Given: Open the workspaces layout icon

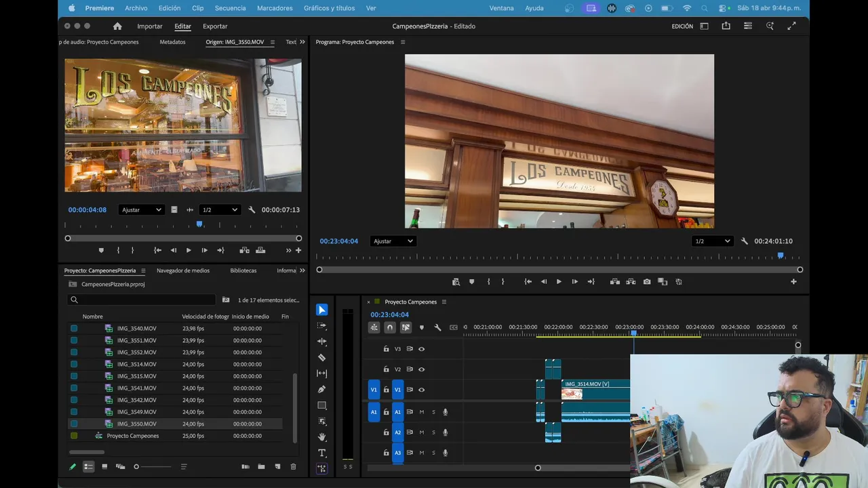Looking at the screenshot, I should (x=704, y=26).
